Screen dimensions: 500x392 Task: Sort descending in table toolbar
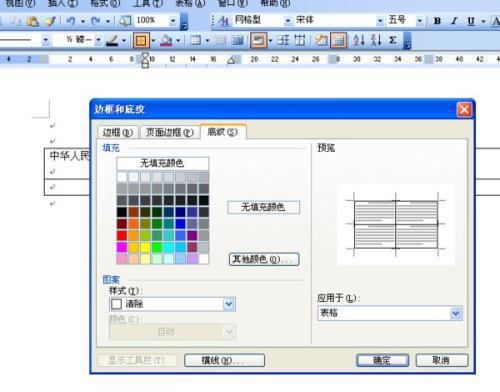click(376, 41)
